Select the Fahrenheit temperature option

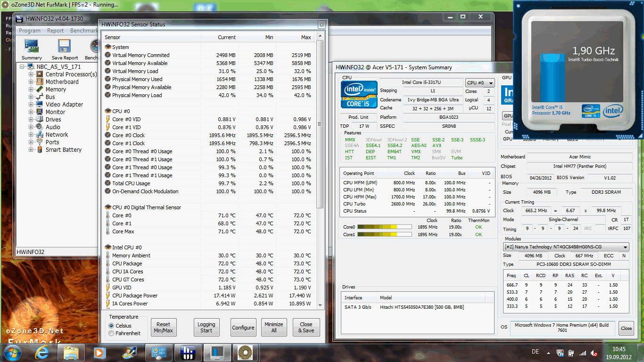(111, 333)
